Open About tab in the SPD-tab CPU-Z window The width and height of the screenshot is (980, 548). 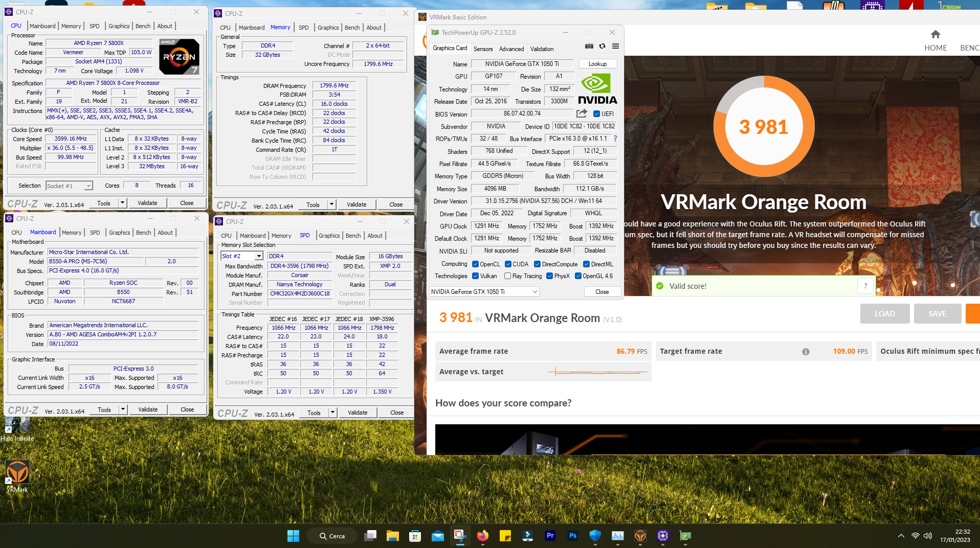(x=375, y=236)
